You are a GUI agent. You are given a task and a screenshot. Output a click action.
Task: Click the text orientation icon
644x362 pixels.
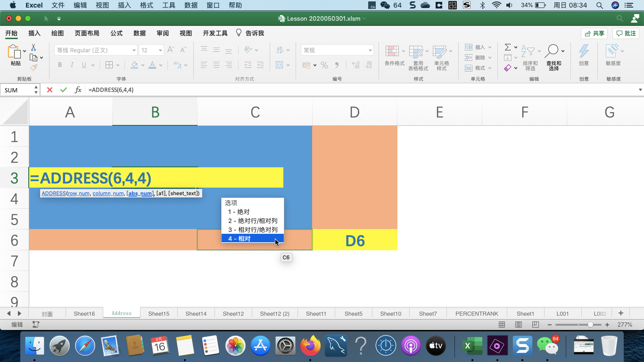pos(247,50)
